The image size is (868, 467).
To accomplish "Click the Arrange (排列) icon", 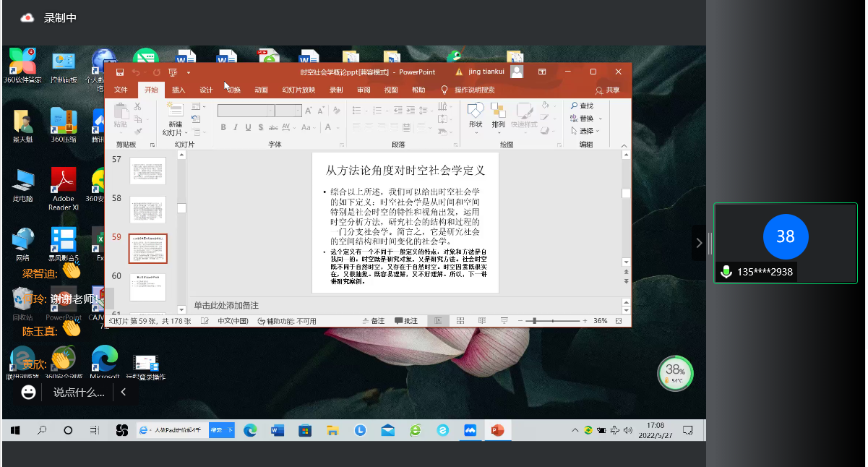I will click(498, 110).
